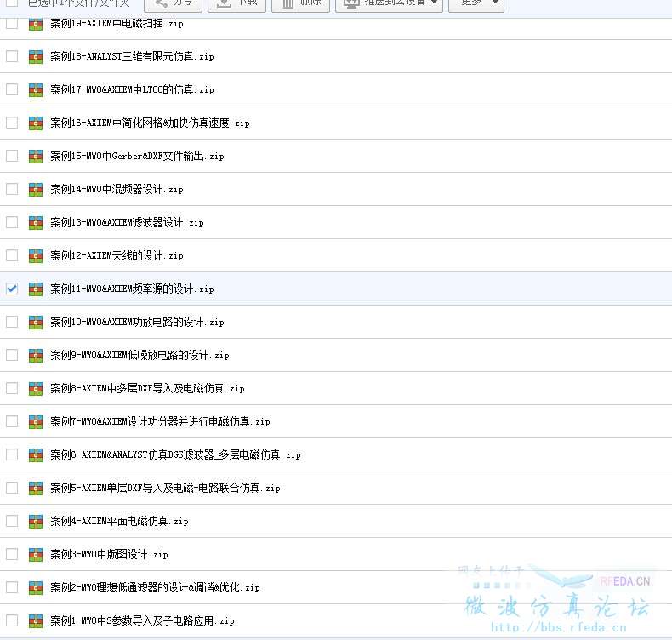Open file name 案例12-AXIEM天线的设计.zip
The height and width of the screenshot is (640, 672).
117,255
